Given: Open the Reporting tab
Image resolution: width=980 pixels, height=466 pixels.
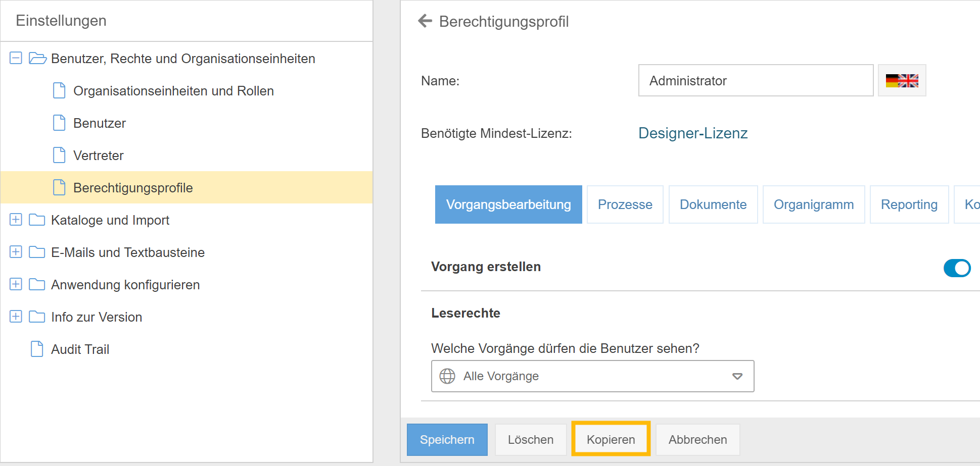Looking at the screenshot, I should coord(909,204).
